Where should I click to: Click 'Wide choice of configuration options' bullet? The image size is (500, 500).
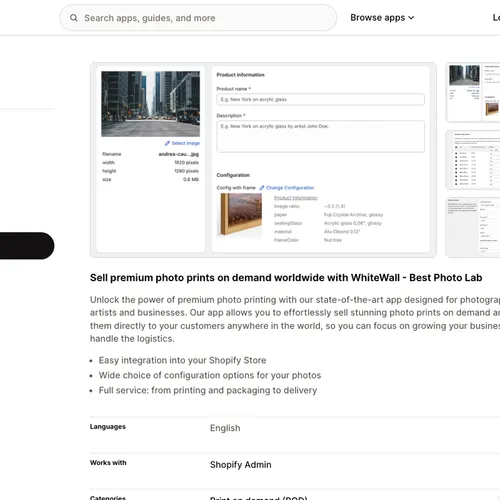[x=210, y=375]
